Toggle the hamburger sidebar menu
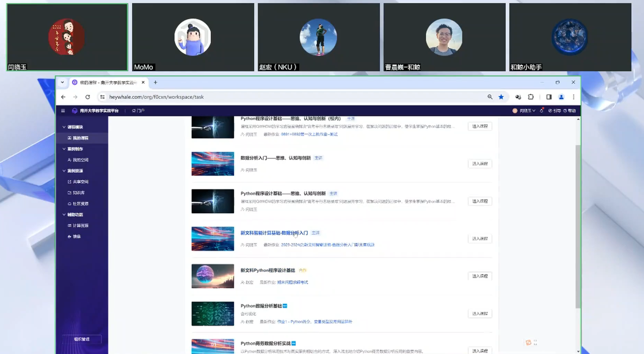 63,111
